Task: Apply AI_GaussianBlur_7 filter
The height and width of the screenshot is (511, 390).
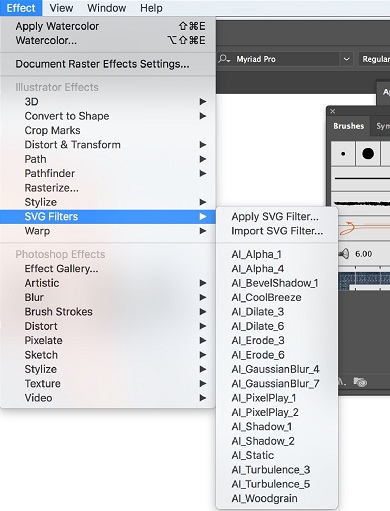Action: point(277,383)
